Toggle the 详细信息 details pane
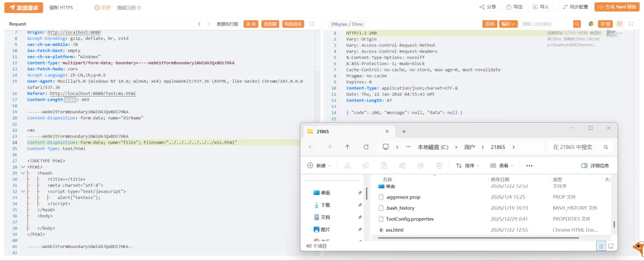The height and width of the screenshot is (261, 644). coord(595,166)
